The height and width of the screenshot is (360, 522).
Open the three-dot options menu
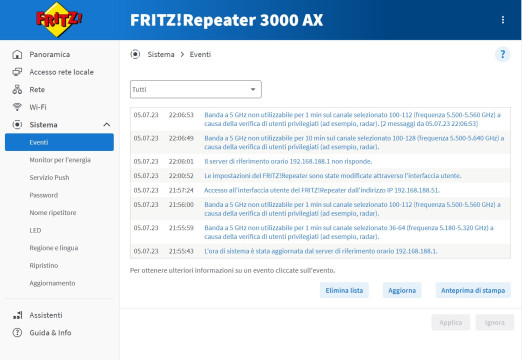click(503, 20)
